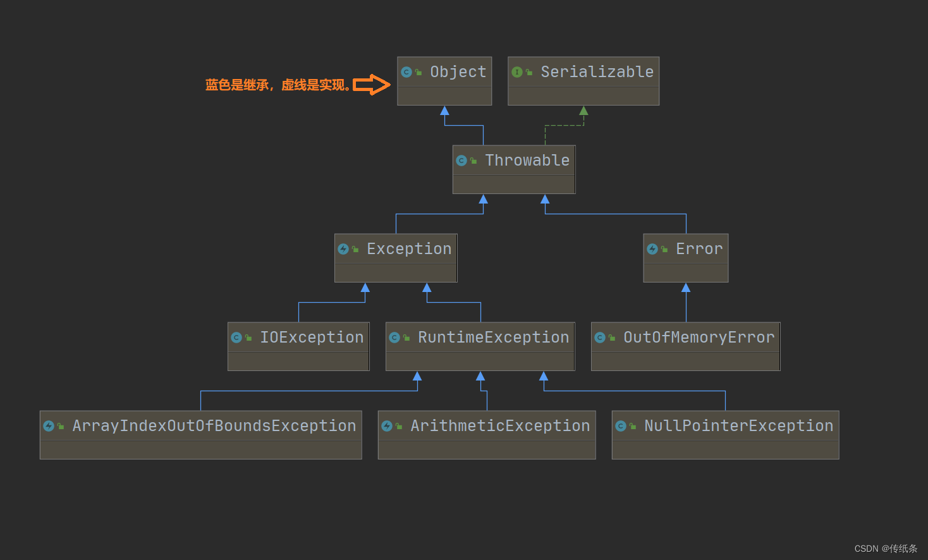Click the green lock icon beside Exception
The width and height of the screenshot is (928, 560).
[x=355, y=250]
